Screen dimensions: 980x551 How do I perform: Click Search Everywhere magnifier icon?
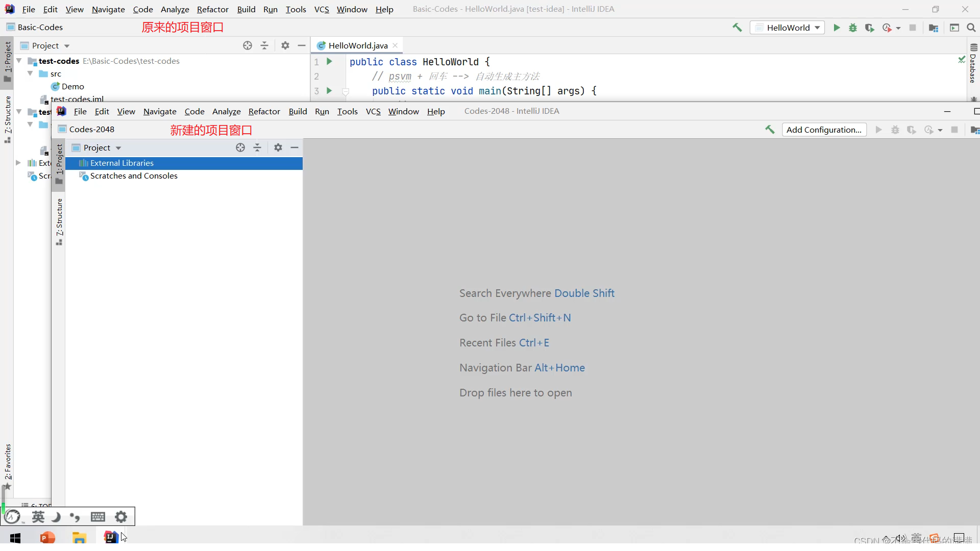[x=971, y=28]
